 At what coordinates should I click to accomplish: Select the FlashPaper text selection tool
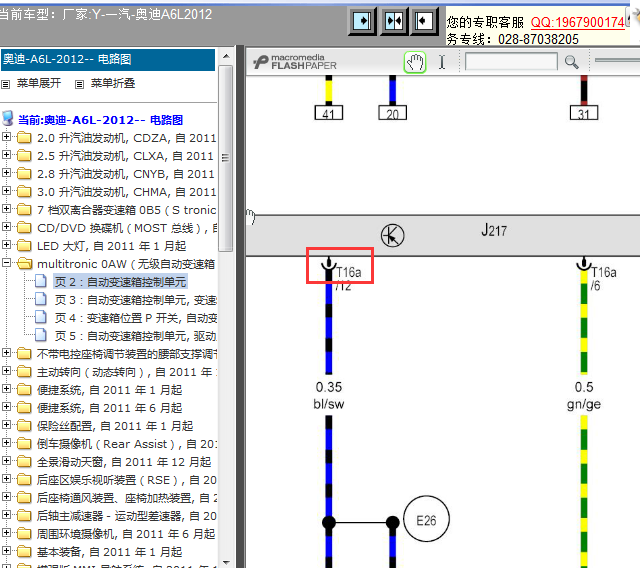(x=442, y=62)
